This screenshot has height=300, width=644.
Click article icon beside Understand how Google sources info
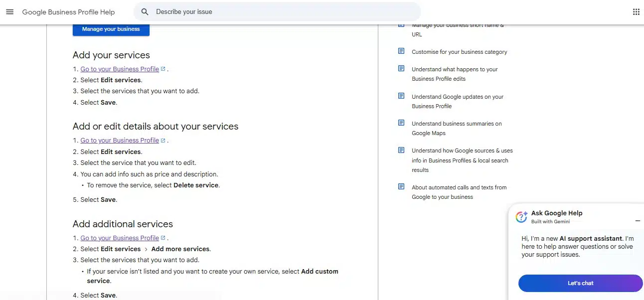(x=401, y=150)
